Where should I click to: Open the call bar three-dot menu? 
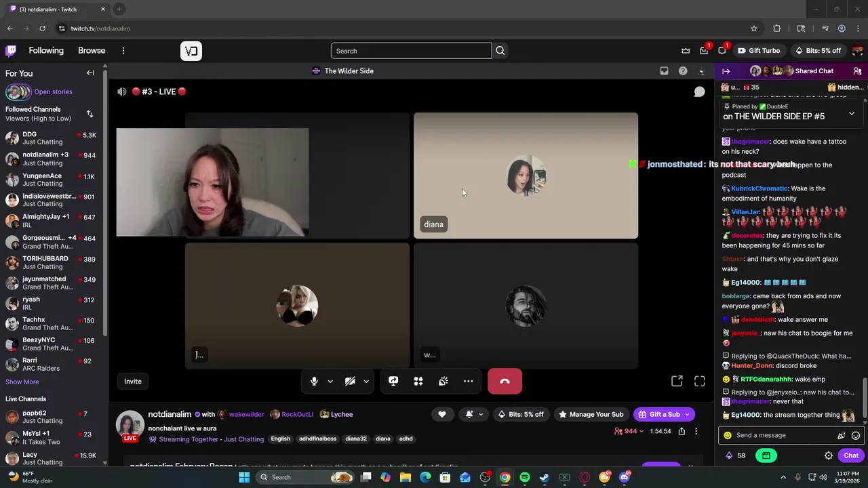pyautogui.click(x=469, y=382)
